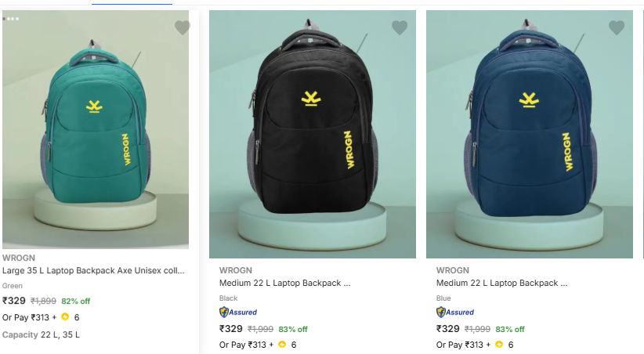Click the 83% off label on black backpack
This screenshot has width=644, height=354.
point(292,329)
